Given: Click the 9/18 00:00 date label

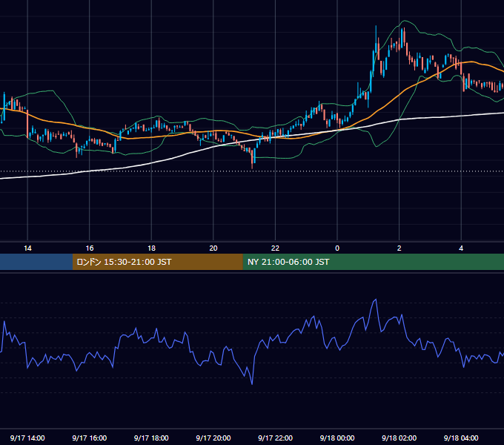Looking at the screenshot, I should (337, 438).
